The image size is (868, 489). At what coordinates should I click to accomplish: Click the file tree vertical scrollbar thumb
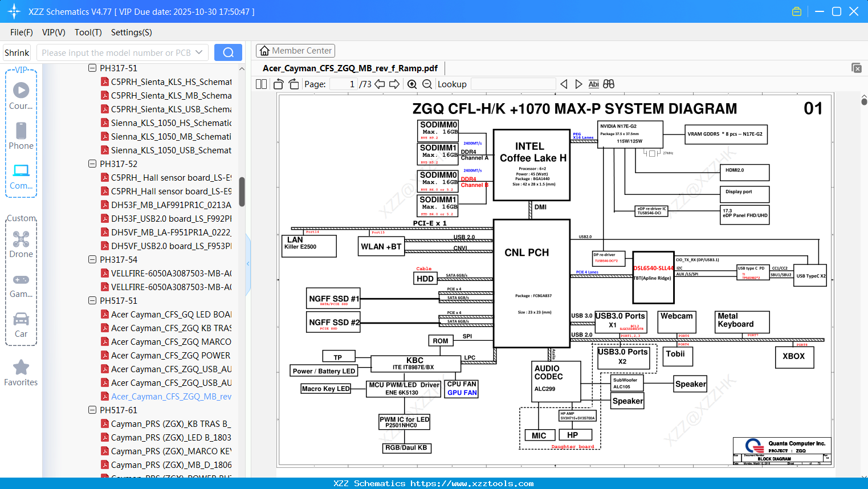point(242,191)
